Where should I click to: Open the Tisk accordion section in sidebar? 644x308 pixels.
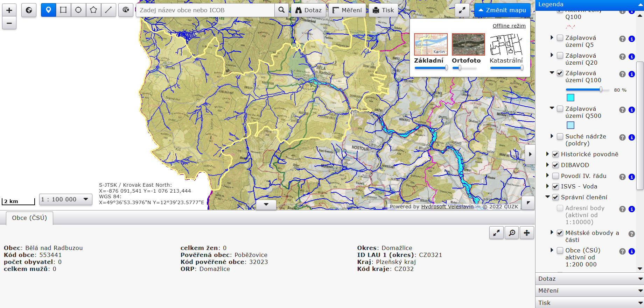[x=589, y=303]
